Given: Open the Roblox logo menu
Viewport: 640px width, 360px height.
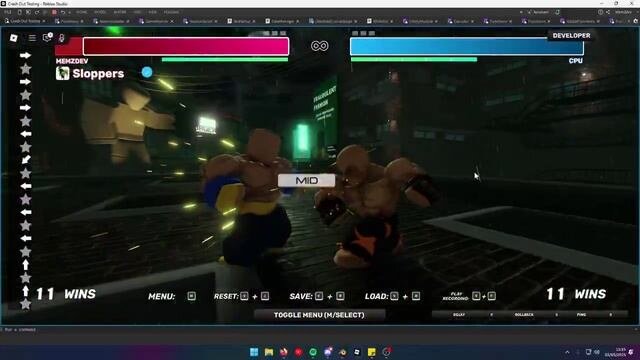Looking at the screenshot, I should point(13,38).
